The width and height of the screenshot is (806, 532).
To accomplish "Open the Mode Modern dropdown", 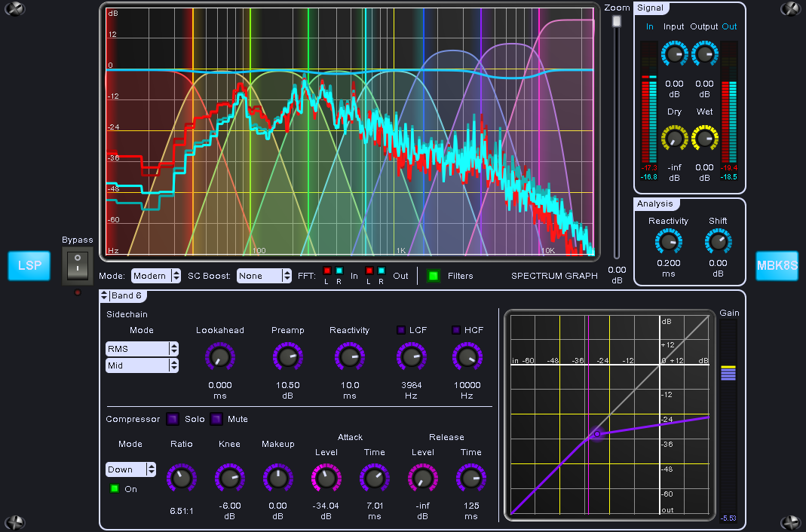I will (x=156, y=276).
